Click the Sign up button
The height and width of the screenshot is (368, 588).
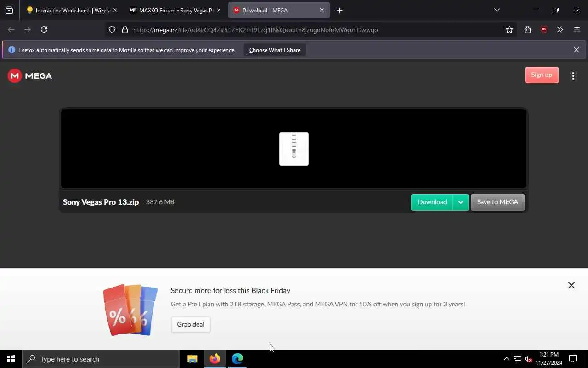[x=542, y=75]
